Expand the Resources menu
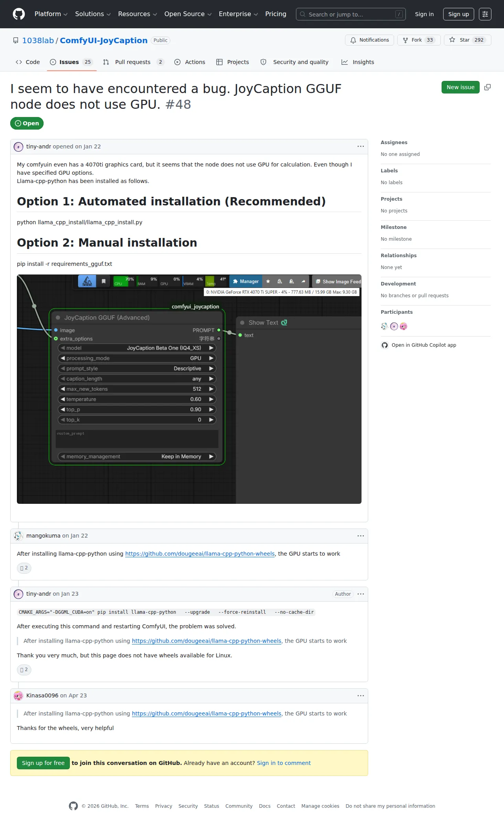The width and height of the screenshot is (504, 827). [x=137, y=14]
